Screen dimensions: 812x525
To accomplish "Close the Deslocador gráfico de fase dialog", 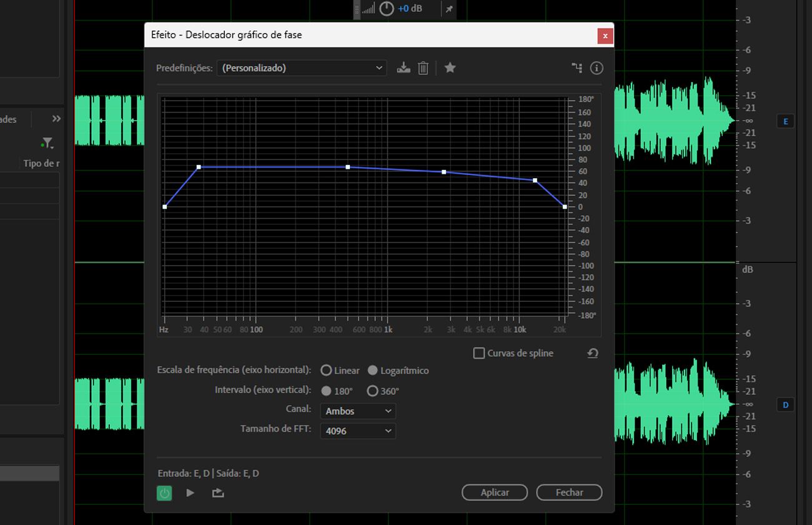I will 605,36.
